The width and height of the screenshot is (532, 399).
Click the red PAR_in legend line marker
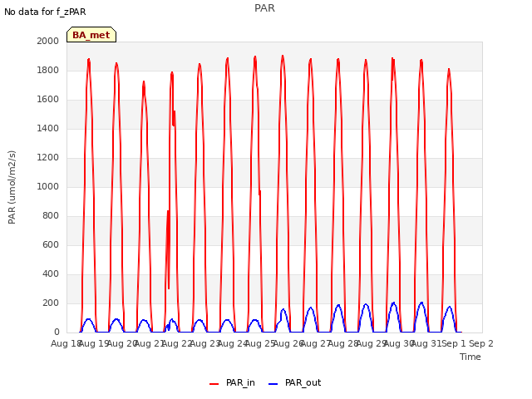[x=214, y=384]
